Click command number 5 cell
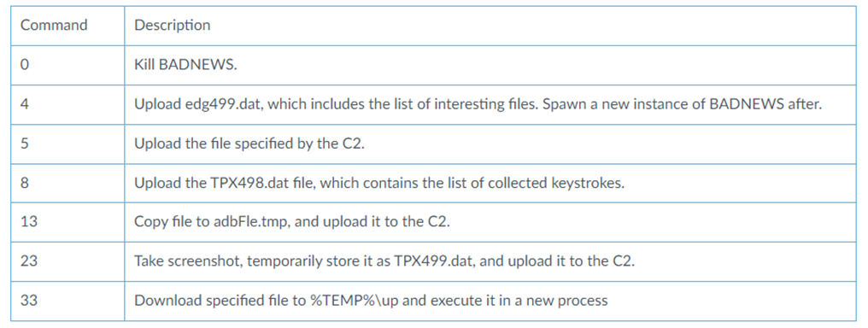Screen dimensions: 868x328 67,143
